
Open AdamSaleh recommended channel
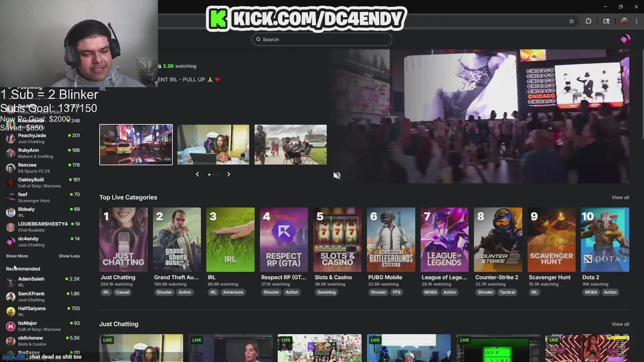pos(43,282)
